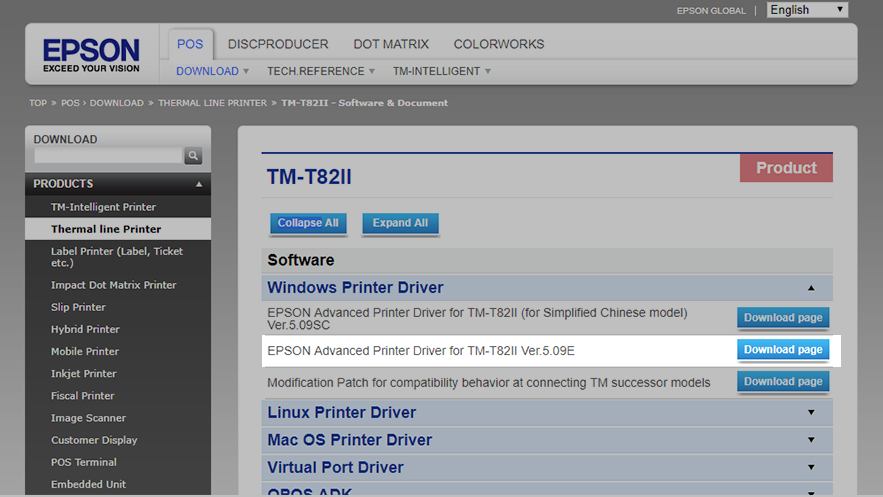The image size is (883, 497).
Task: Click the Virtual Port Driver heading text
Action: click(x=335, y=467)
